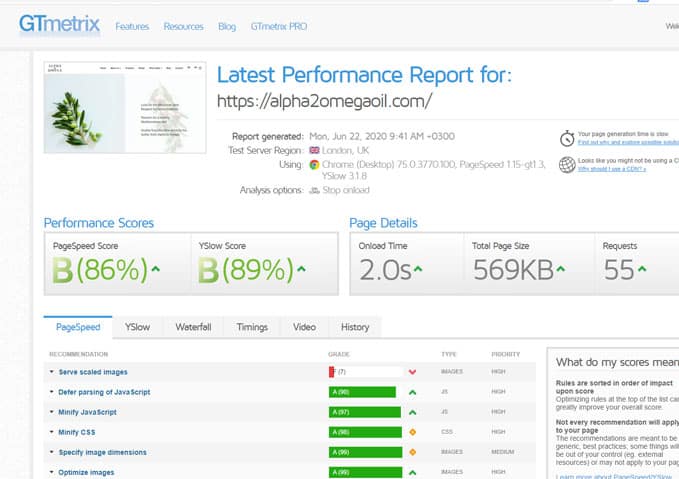Click Optimize images grade bar
The width and height of the screenshot is (679, 479).
365,472
